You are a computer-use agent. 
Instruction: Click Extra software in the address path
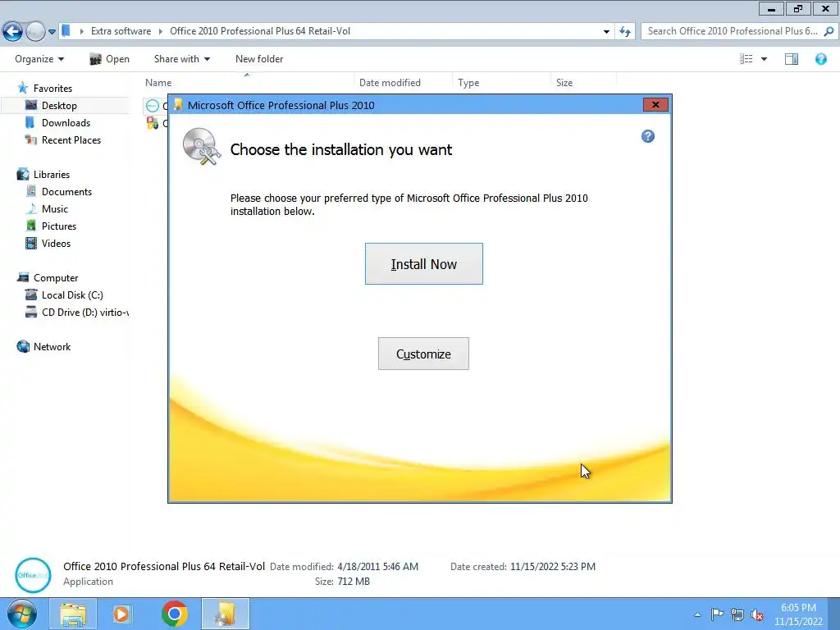pos(121,31)
